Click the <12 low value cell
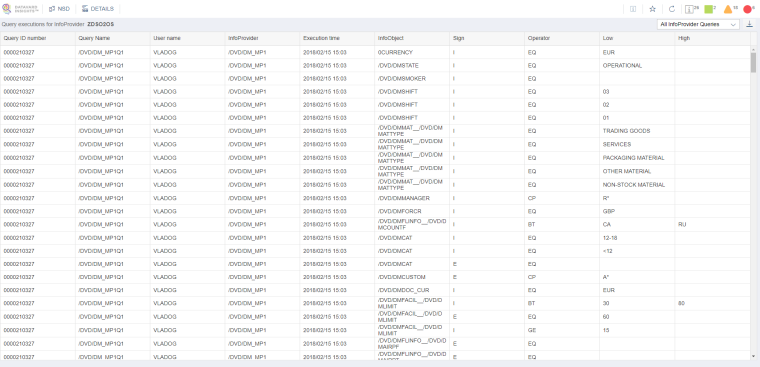This screenshot has height=367, width=760. click(637, 251)
